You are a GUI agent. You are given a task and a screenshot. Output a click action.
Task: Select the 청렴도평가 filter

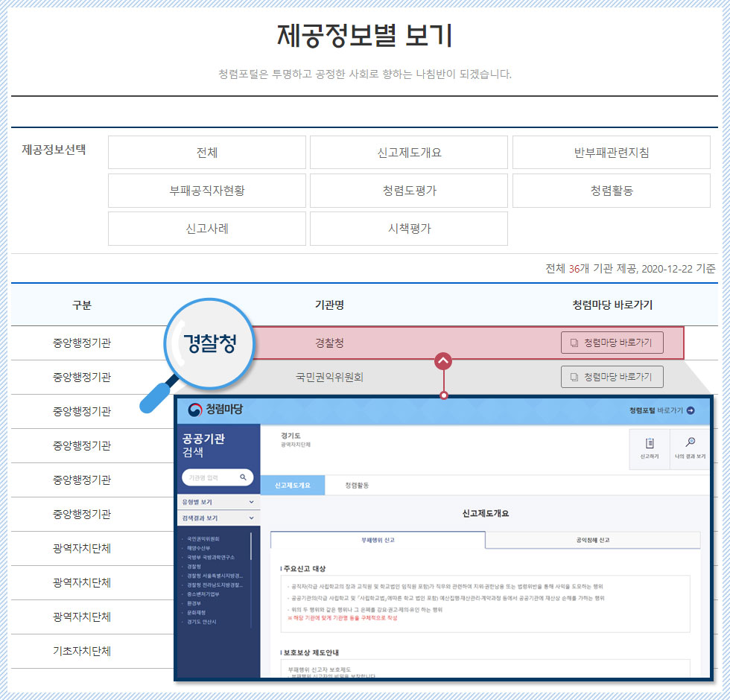409,191
